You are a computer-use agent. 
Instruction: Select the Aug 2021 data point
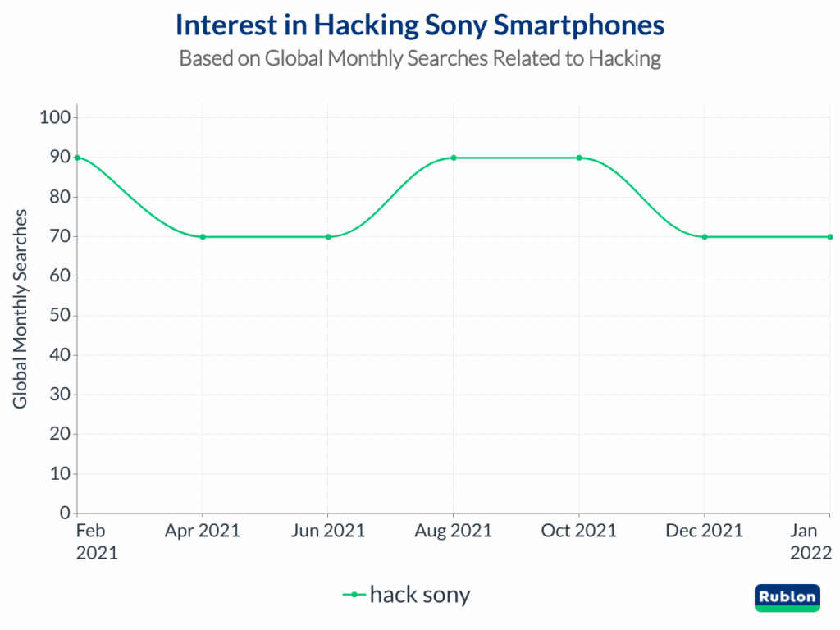[x=454, y=157]
